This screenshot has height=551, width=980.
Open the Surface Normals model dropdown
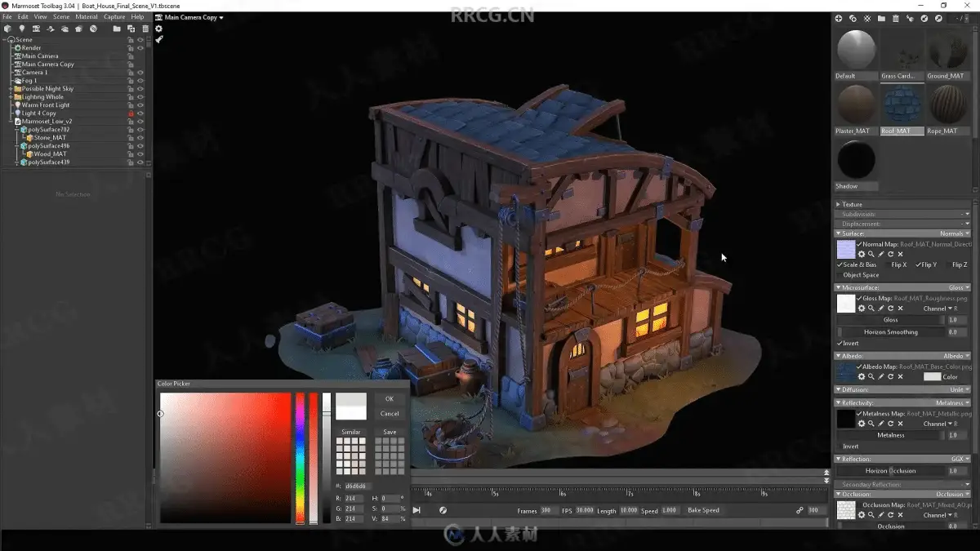954,233
